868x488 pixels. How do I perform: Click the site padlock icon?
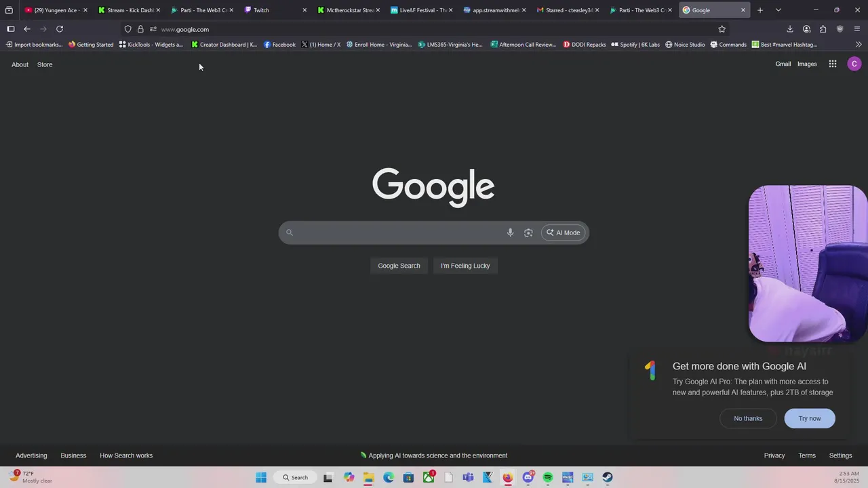tap(140, 29)
